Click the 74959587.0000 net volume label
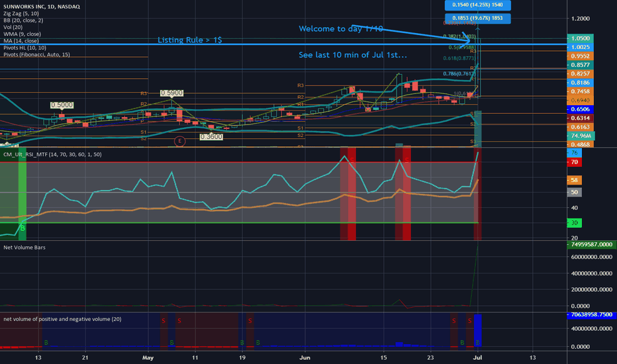The width and height of the screenshot is (617, 364). (x=591, y=244)
